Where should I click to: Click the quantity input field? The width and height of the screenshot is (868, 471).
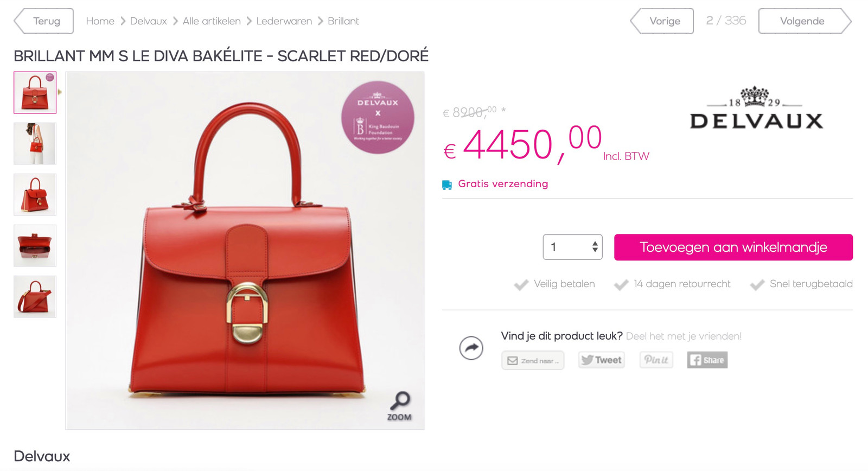[572, 247]
